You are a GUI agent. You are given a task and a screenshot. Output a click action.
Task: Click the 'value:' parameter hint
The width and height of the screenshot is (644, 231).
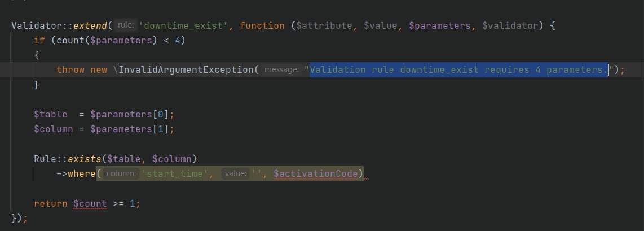pyautogui.click(x=236, y=173)
